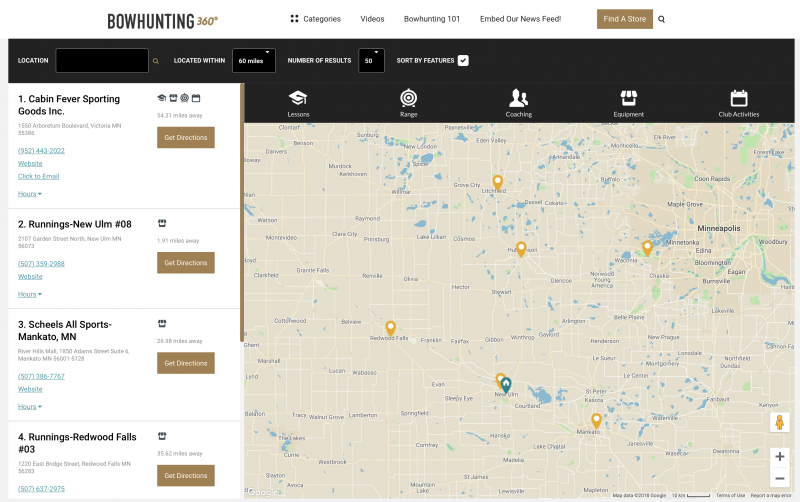This screenshot has width=800, height=502.
Task: Get directions to Runnings-Redwood Falls #03
Action: click(x=186, y=475)
